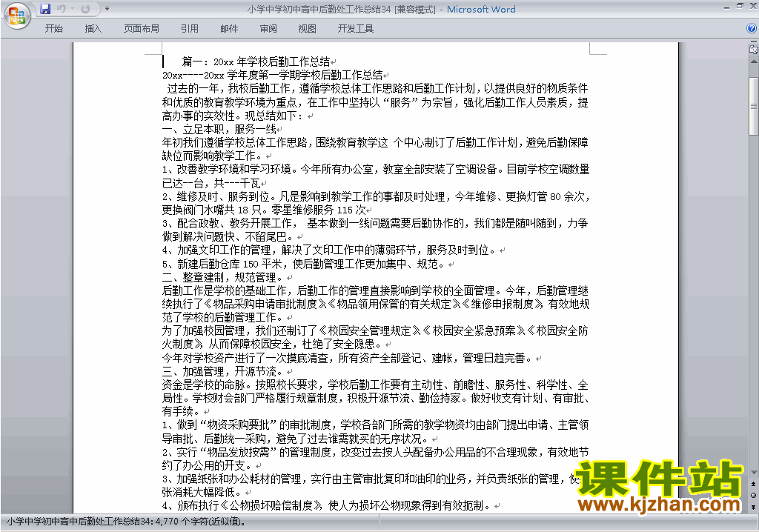Click the heading '二、整章建制，规范管理。'
This screenshot has height=532, width=759.
(224, 277)
